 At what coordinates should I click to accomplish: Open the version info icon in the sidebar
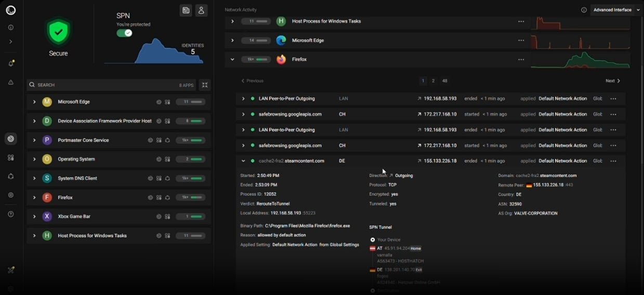11,28
